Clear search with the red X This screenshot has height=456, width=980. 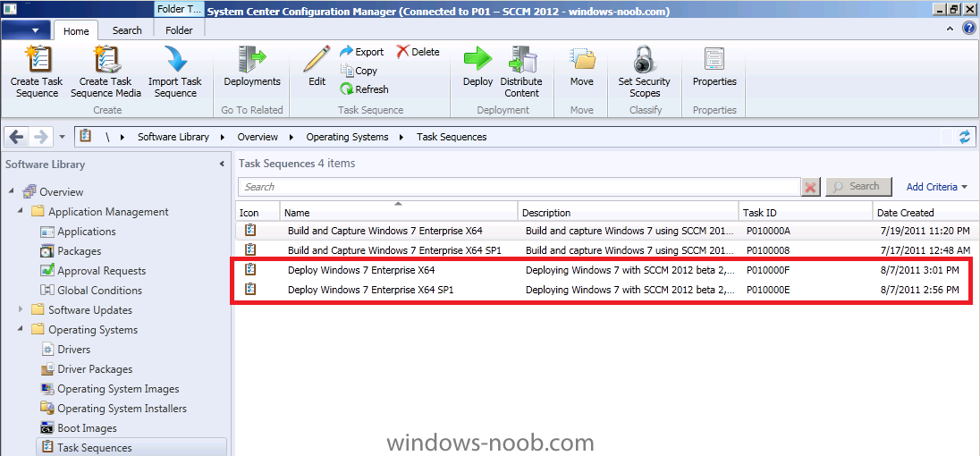[811, 187]
